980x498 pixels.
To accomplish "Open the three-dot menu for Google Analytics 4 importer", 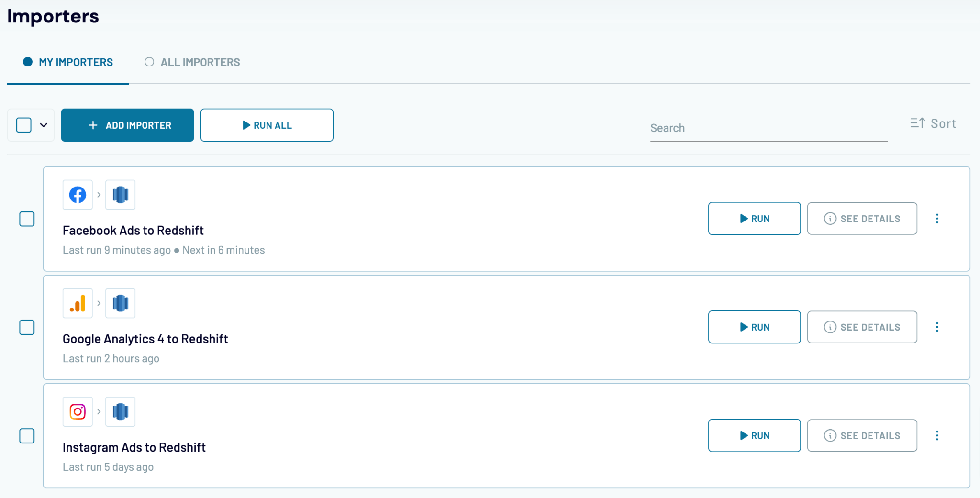I will click(937, 327).
